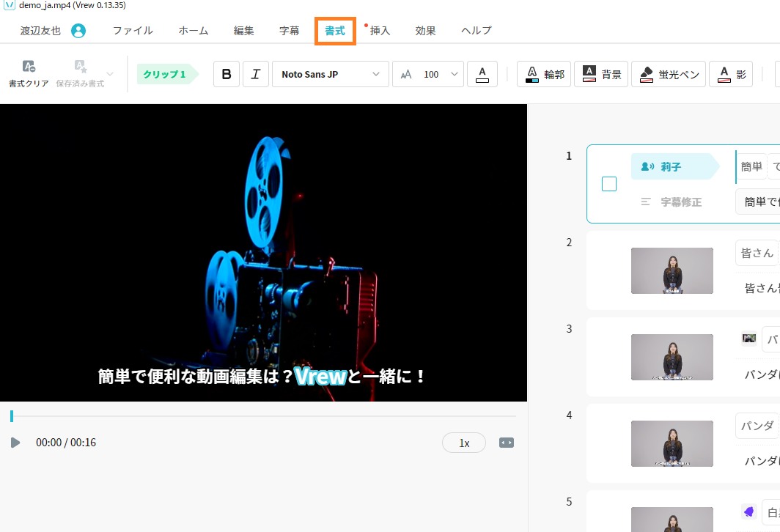Click the clip 3 video thumbnail
780x532 pixels.
(672, 357)
